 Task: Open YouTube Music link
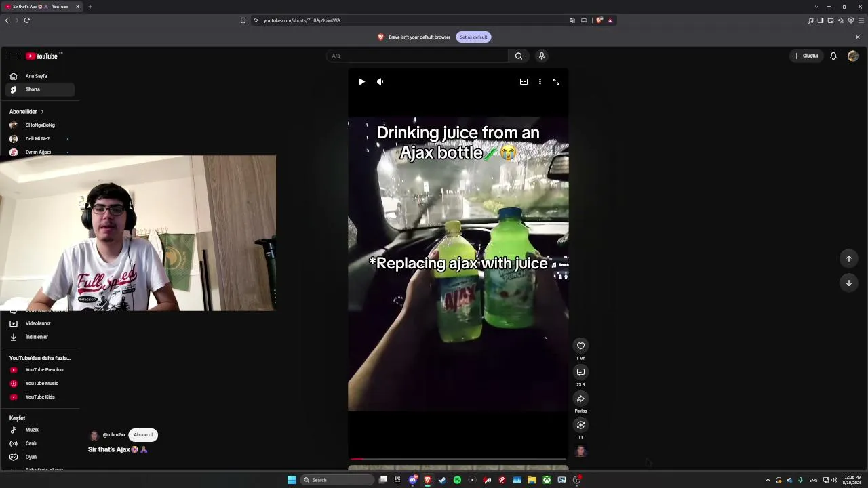click(39, 384)
